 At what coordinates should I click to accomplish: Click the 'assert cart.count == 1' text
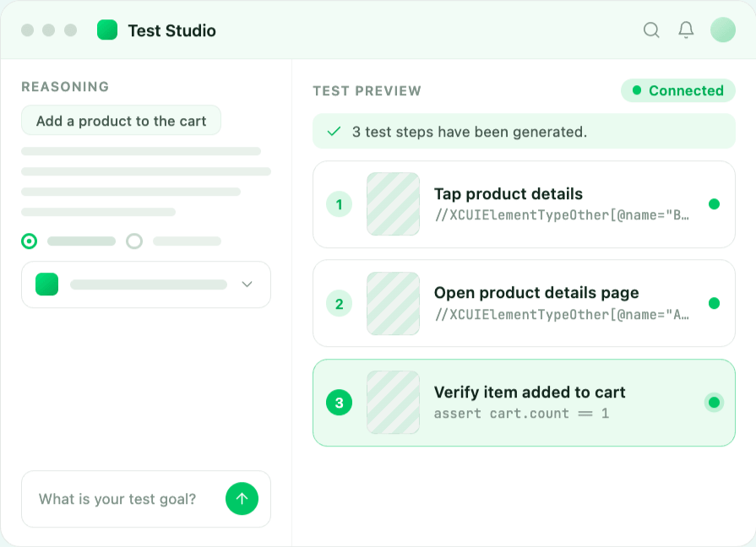point(522,414)
